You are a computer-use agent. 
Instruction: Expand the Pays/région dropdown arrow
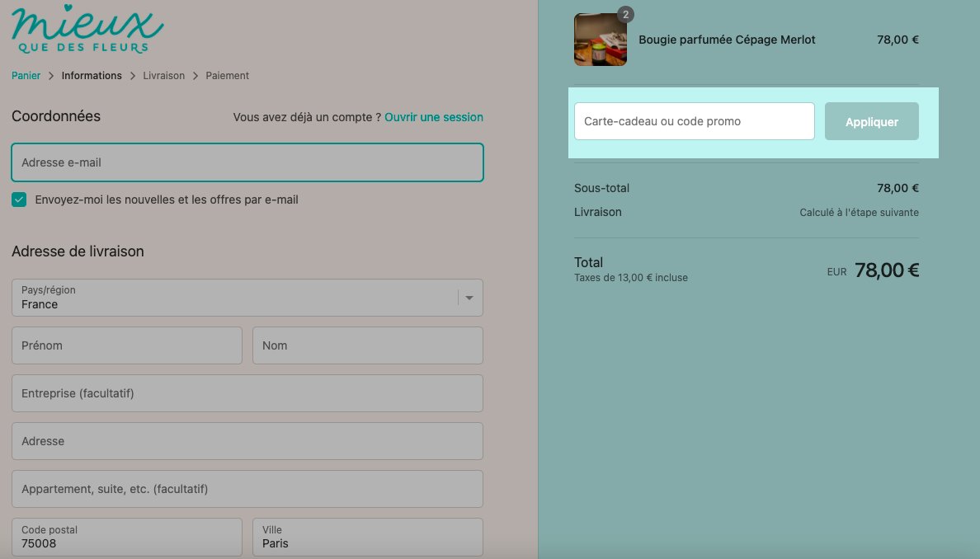coord(469,298)
